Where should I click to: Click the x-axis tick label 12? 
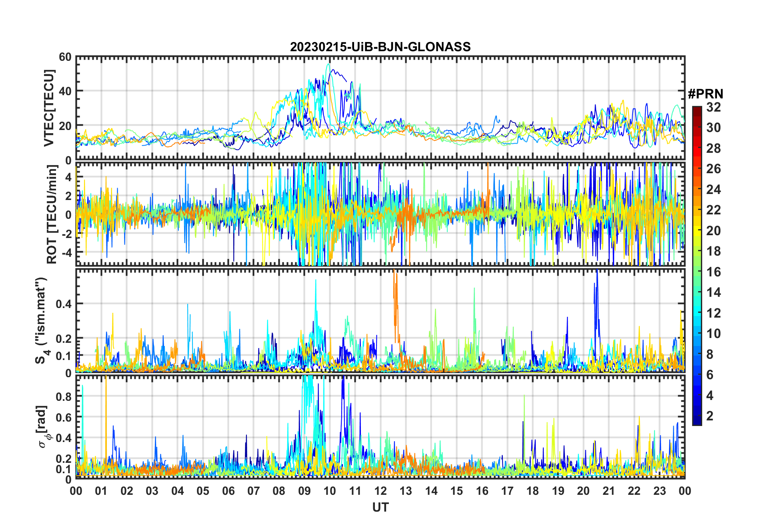(380, 491)
